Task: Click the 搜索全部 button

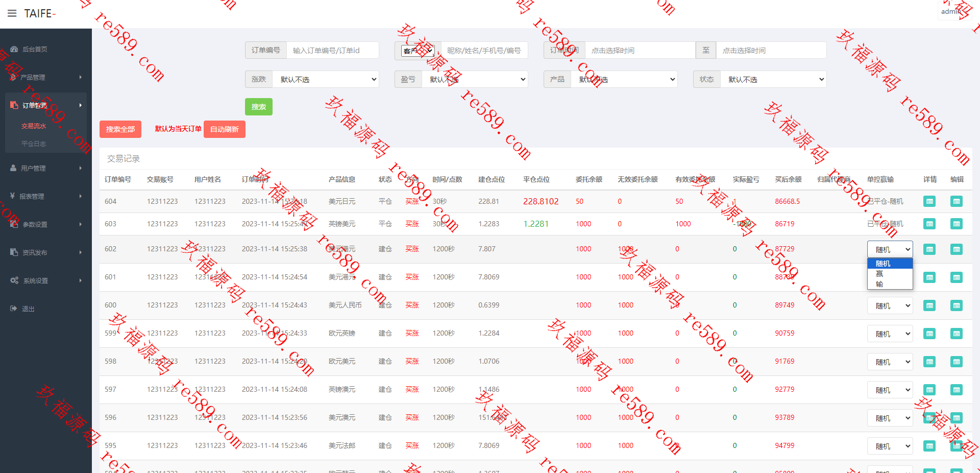Action: pyautogui.click(x=120, y=129)
